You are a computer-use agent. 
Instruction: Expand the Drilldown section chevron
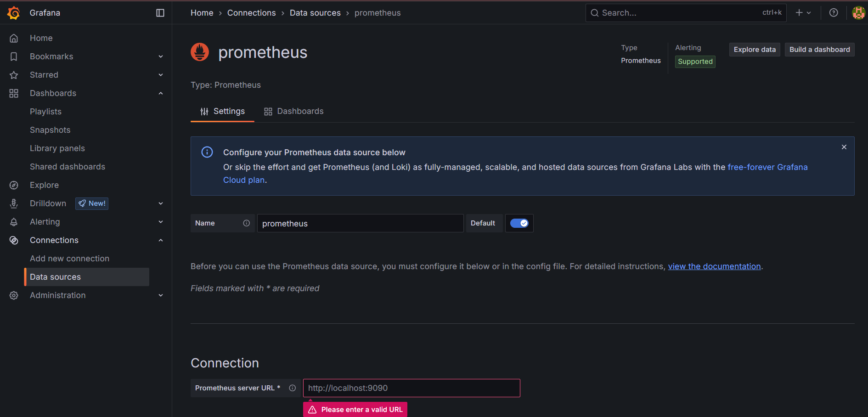161,203
